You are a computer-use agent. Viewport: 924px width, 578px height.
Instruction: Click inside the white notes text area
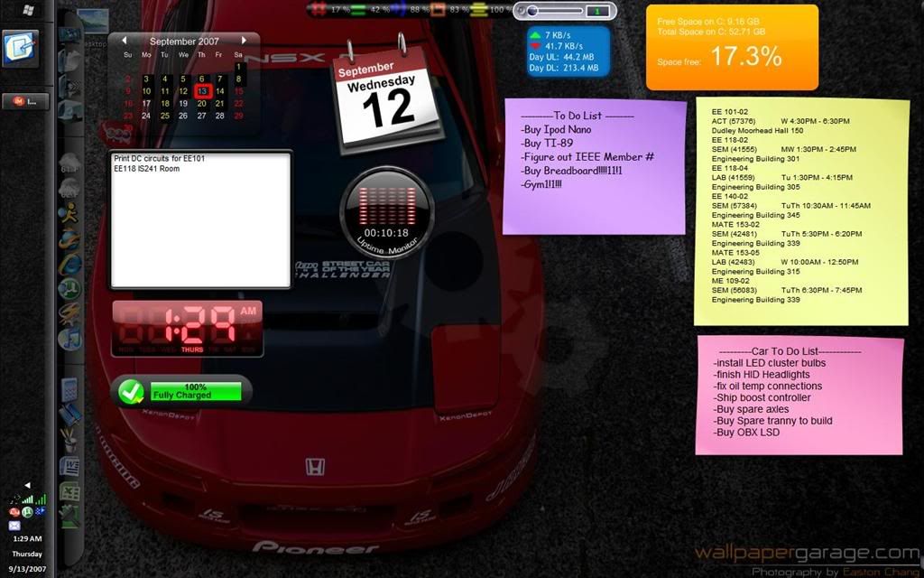point(200,219)
